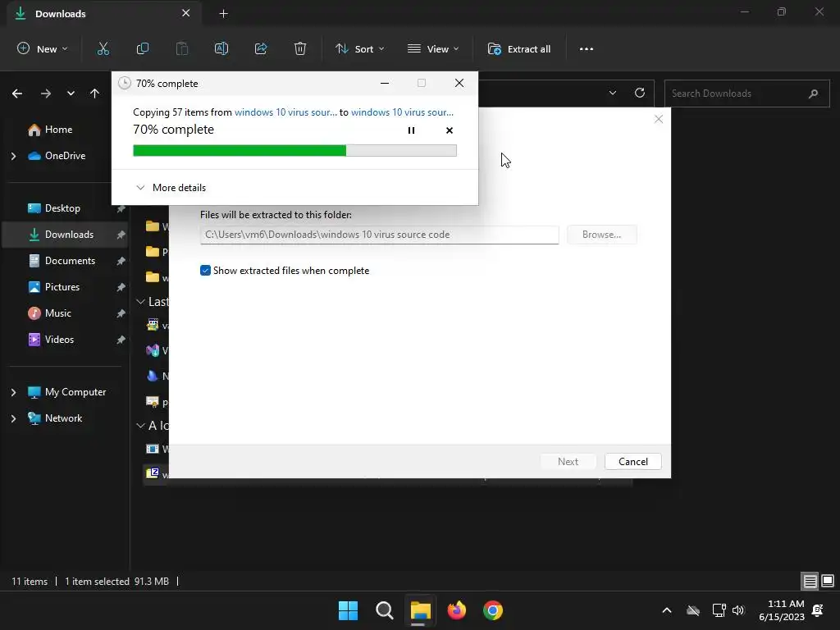Open the Windows Start menu

coord(348,610)
